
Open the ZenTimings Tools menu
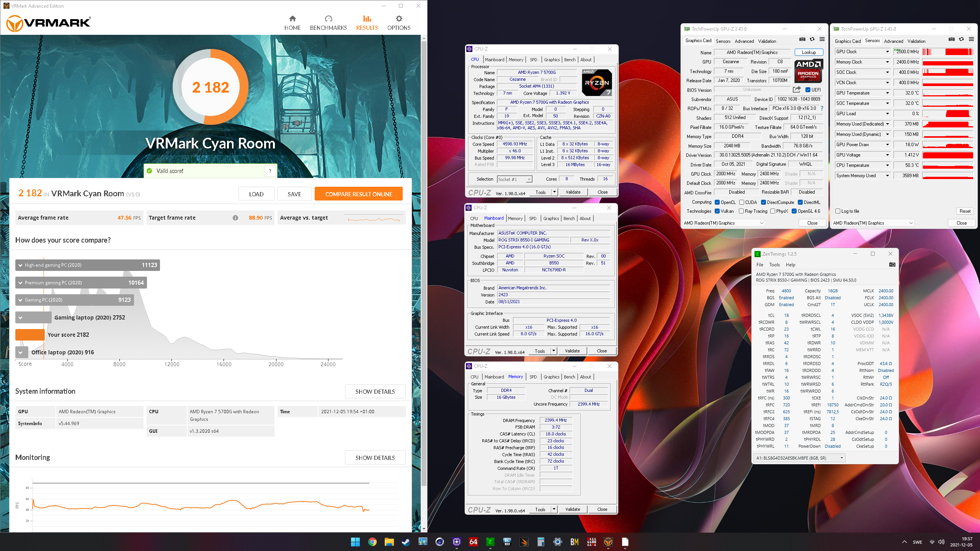point(774,265)
